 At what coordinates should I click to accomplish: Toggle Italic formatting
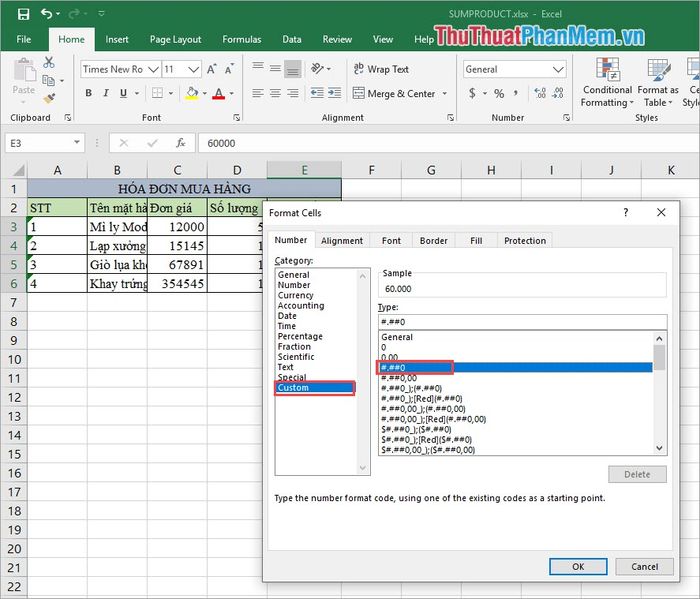point(106,93)
